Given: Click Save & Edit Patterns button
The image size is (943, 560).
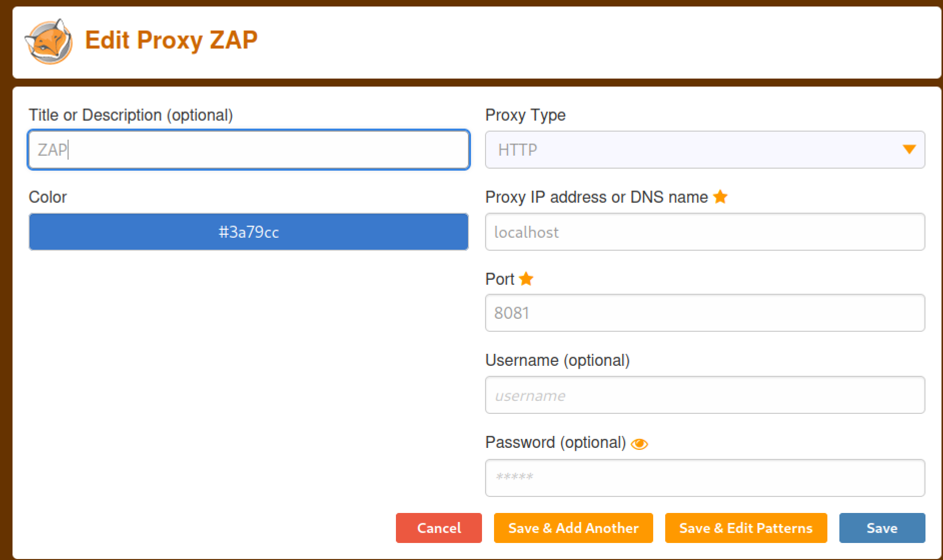Looking at the screenshot, I should [746, 528].
